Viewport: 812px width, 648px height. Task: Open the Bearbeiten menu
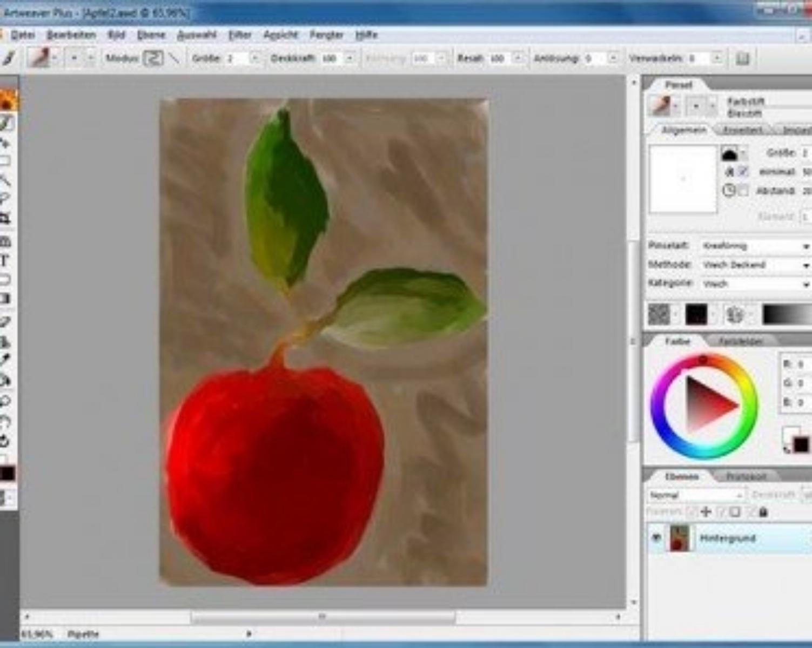pos(71,35)
